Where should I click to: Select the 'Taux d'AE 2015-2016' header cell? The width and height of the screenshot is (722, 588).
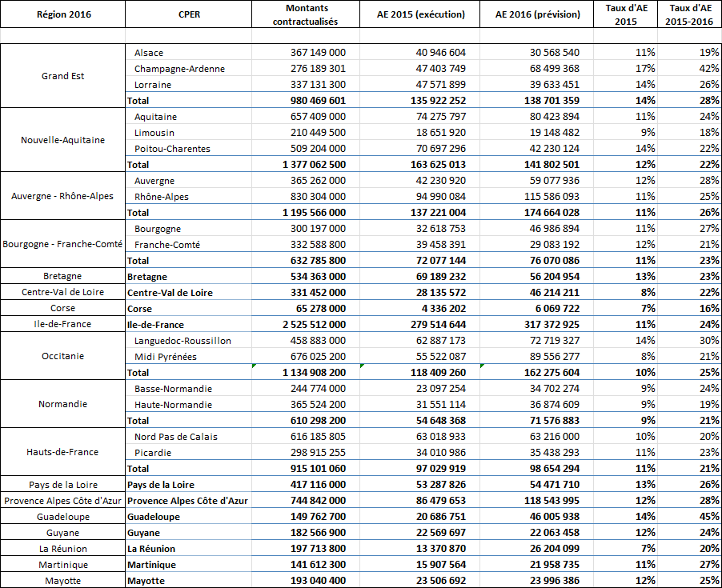click(690, 14)
